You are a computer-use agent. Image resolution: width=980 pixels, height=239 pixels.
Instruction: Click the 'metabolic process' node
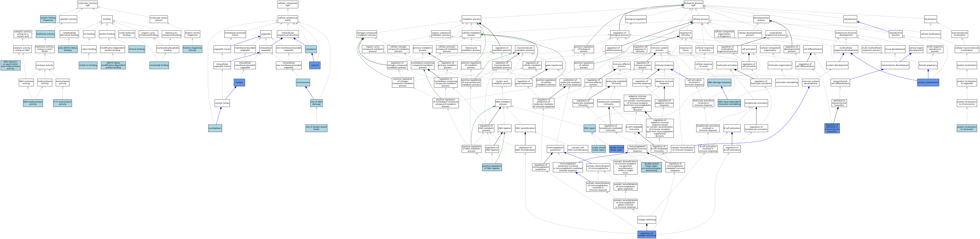click(x=471, y=19)
